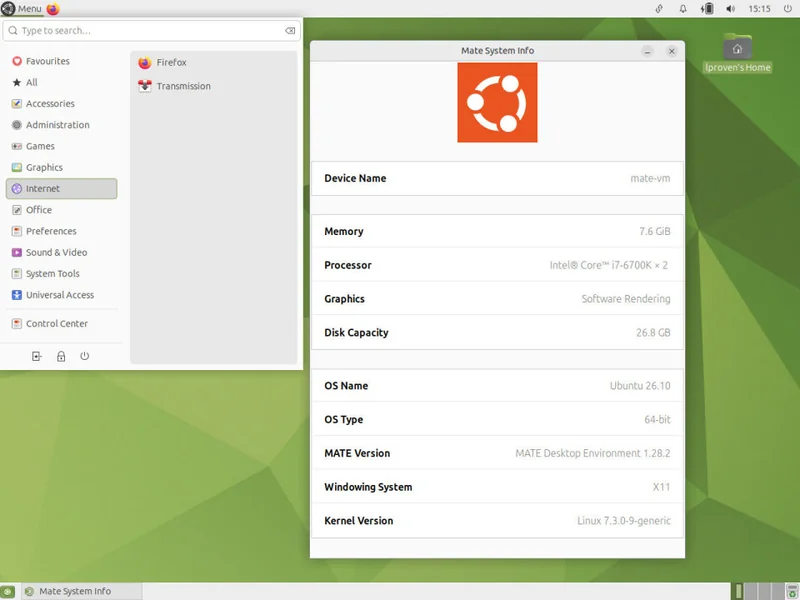
Task: Click the Mate System Info taskbar button
Action: coord(82,591)
